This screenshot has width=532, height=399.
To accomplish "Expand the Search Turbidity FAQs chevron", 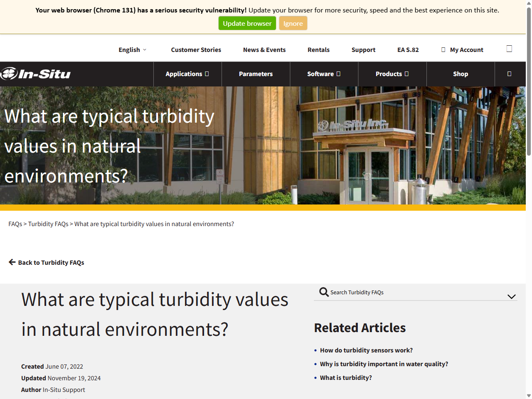I will point(511,296).
